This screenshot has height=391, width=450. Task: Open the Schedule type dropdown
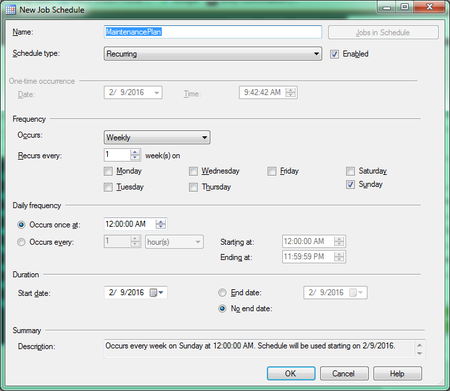tap(213, 54)
